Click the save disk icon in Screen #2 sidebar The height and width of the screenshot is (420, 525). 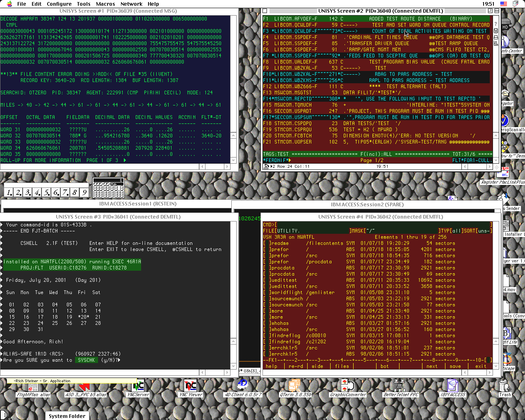[495, 31]
